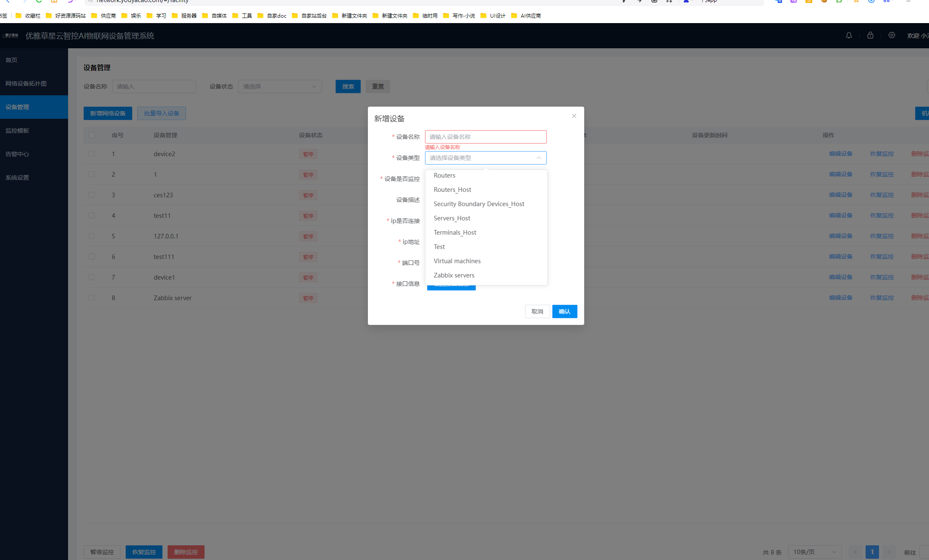929x560 pixels.
Task: Toggle the select-all header checkbox
Action: (92, 135)
